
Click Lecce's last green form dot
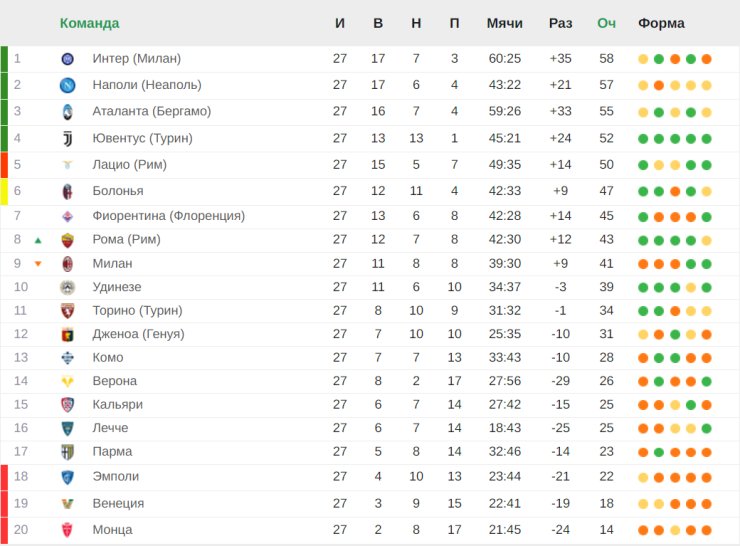pos(707,428)
